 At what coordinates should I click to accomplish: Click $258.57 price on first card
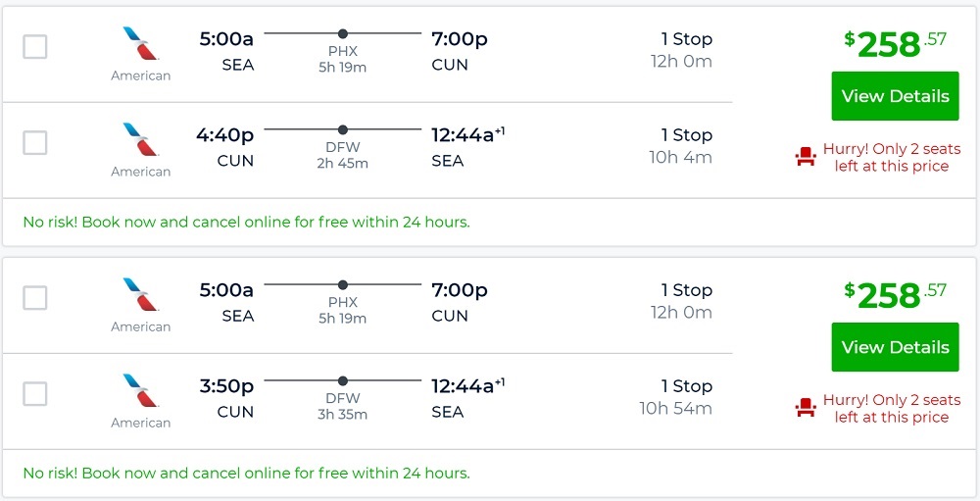[x=895, y=44]
